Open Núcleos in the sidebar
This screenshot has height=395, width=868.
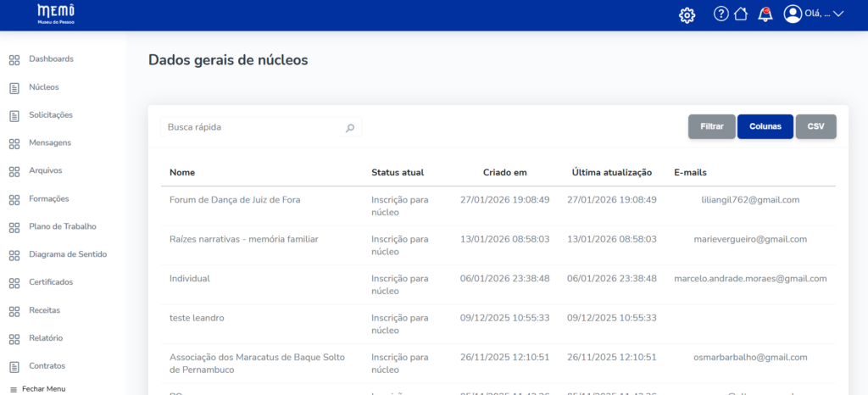click(43, 87)
